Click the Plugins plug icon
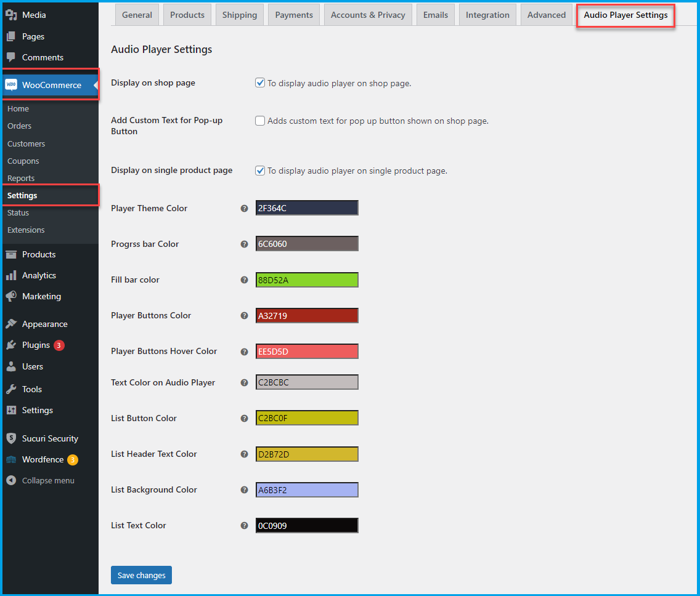 [11, 345]
